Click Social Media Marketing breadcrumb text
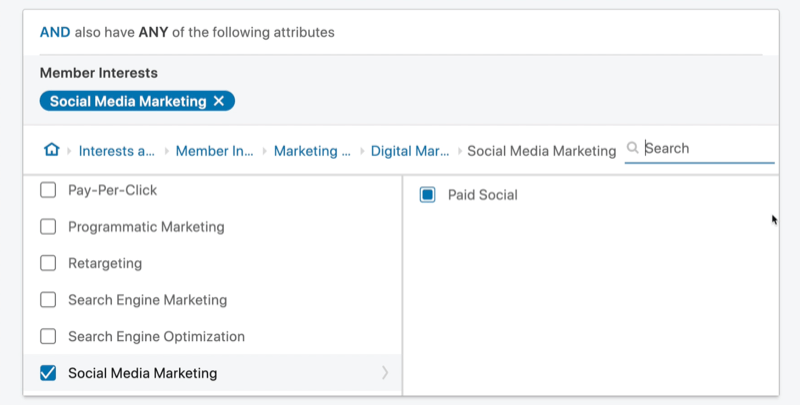Image resolution: width=800 pixels, height=405 pixels. 542,151
